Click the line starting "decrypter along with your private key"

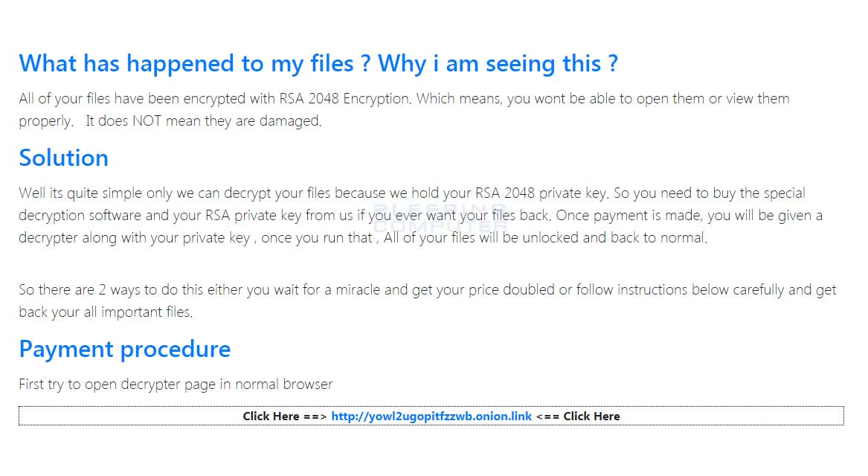click(363, 238)
